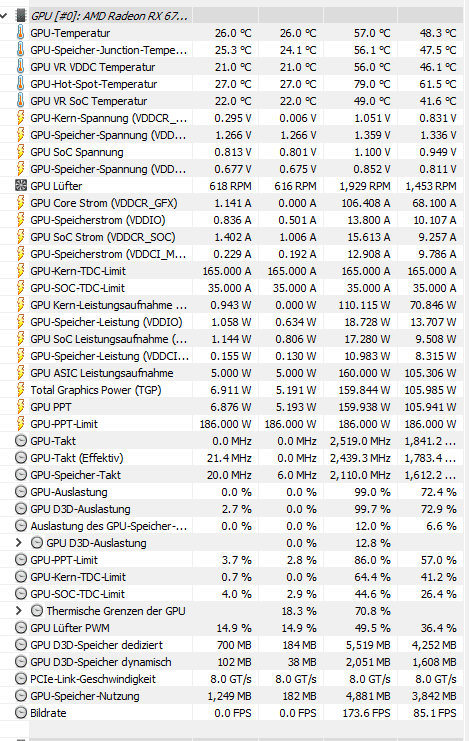
Task: Click thermometer icon beside GPU-Temperatur
Action: click(20, 33)
